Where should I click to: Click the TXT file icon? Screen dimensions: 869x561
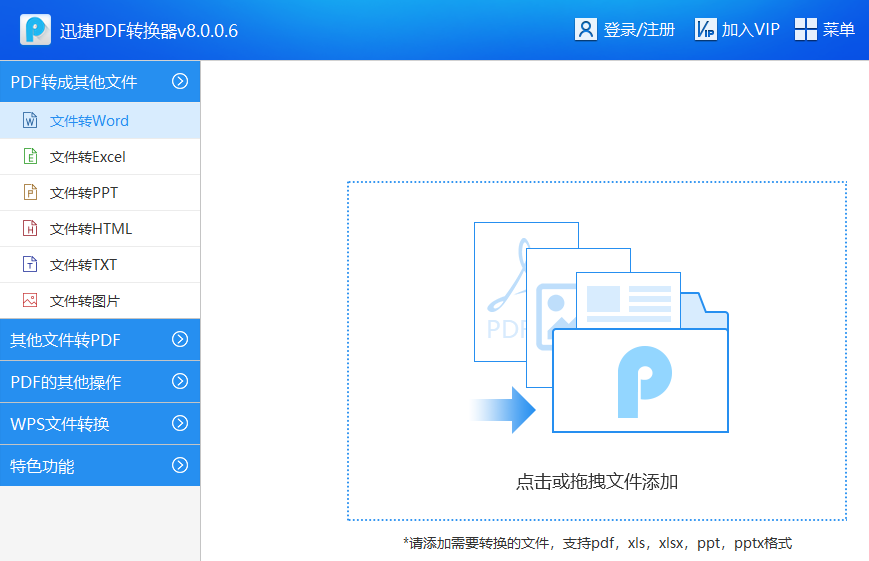coord(30,264)
